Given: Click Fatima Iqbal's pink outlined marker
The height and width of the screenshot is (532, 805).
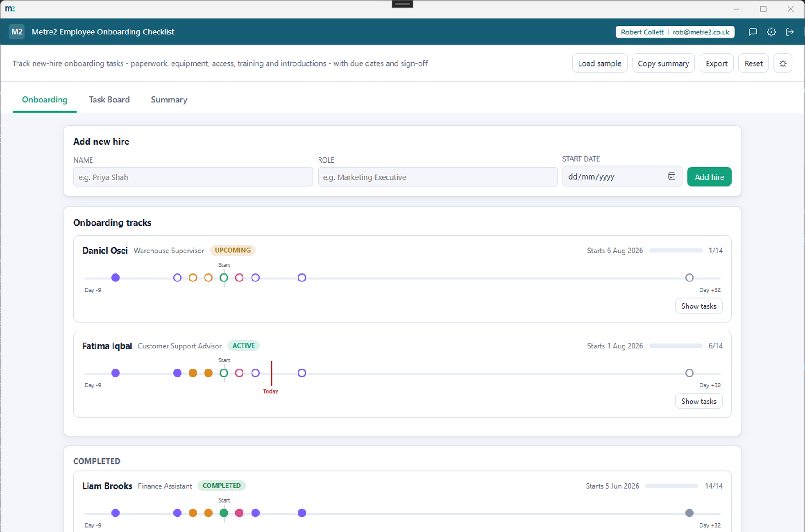Looking at the screenshot, I should click(x=239, y=373).
